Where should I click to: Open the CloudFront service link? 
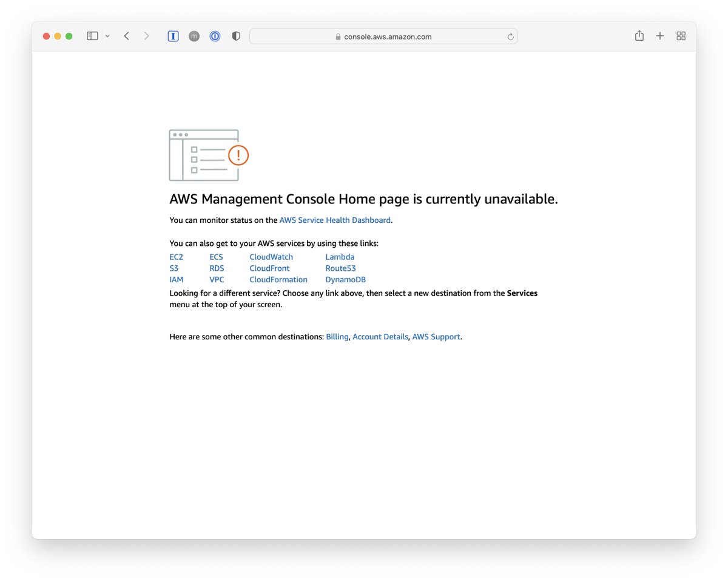point(269,268)
